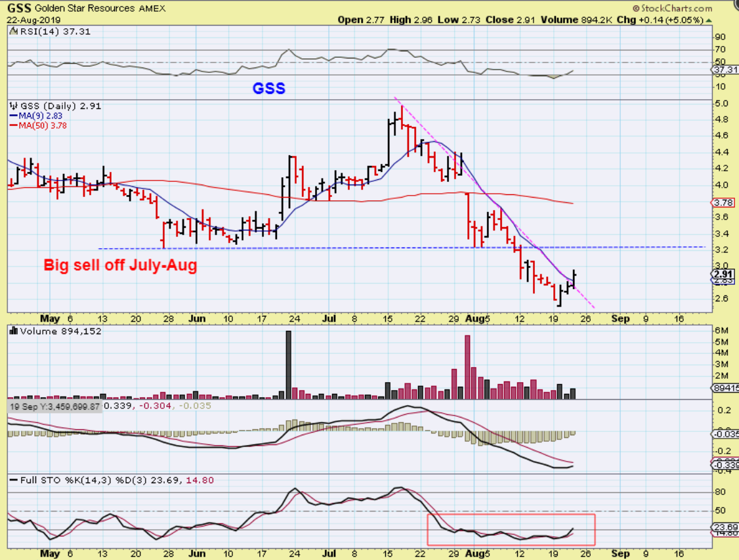Viewport: 739px width, 560px height.
Task: Click the Jun label under the price chart
Action: 196,318
